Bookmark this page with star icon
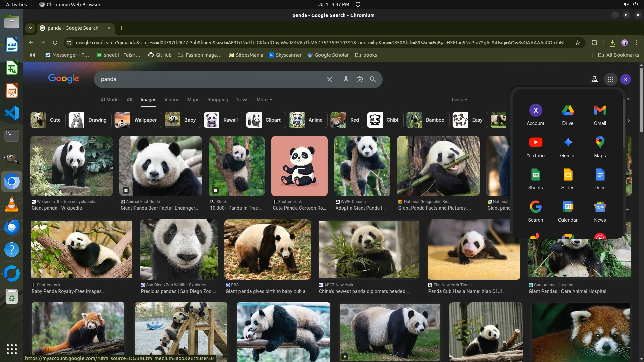644x362 pixels. 578,43
